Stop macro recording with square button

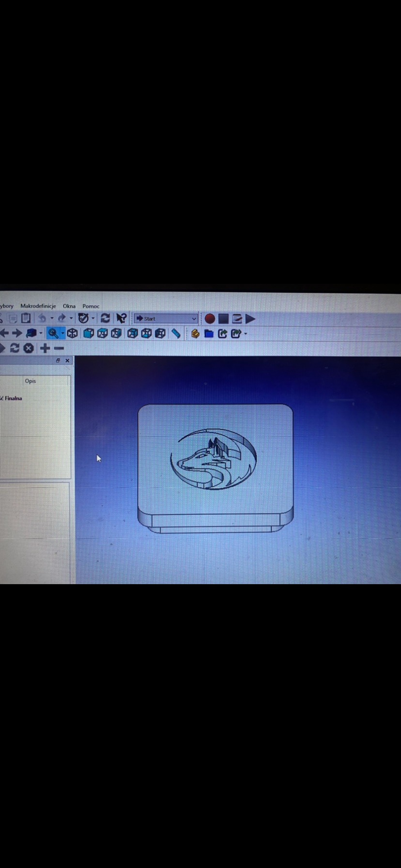pos(223,319)
